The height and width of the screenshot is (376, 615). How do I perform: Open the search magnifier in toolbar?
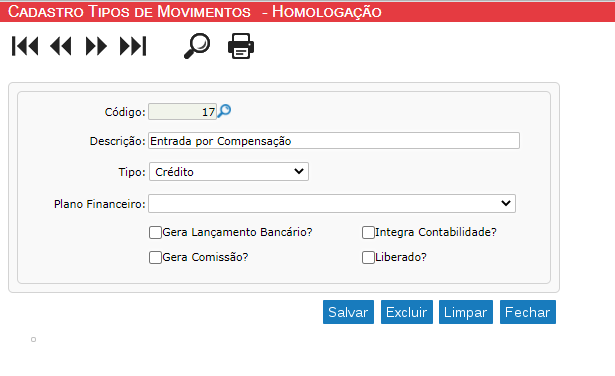197,46
